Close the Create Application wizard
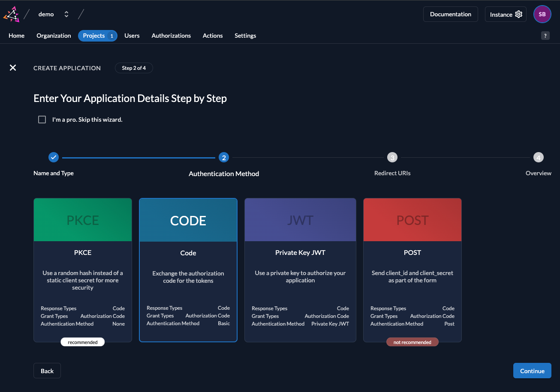560x392 pixels. point(12,68)
